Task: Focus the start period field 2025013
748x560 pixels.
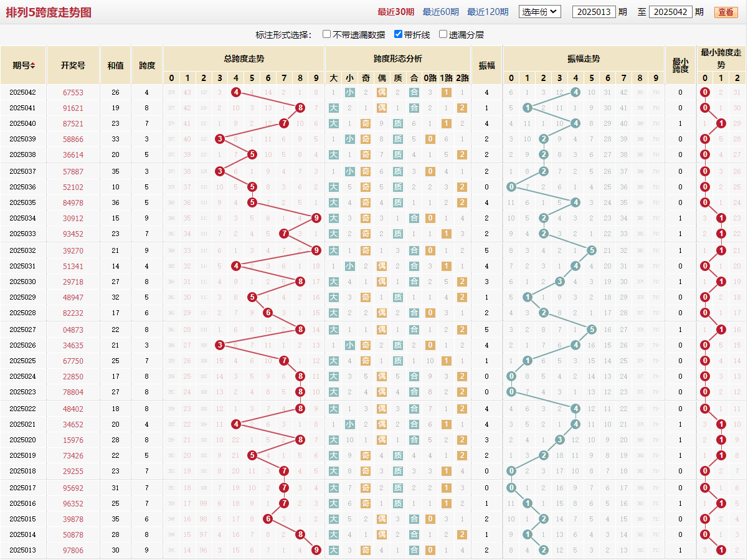Action: pyautogui.click(x=594, y=12)
